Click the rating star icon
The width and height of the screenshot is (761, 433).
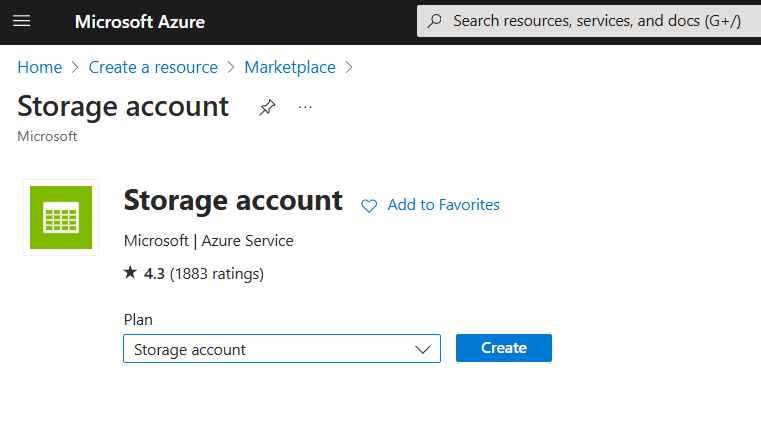pyautogui.click(x=130, y=272)
